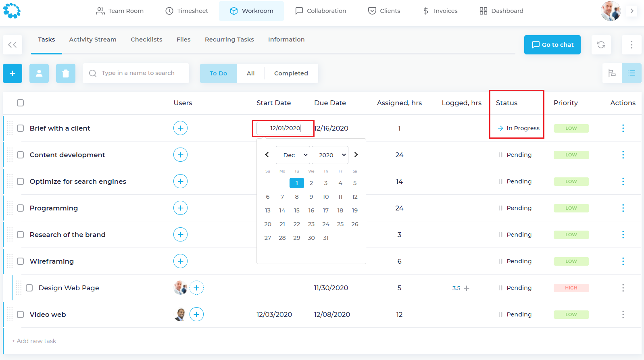Image resolution: width=644 pixels, height=360 pixels.
Task: Collapse sidebar with double chevron icon
Action: click(x=13, y=45)
